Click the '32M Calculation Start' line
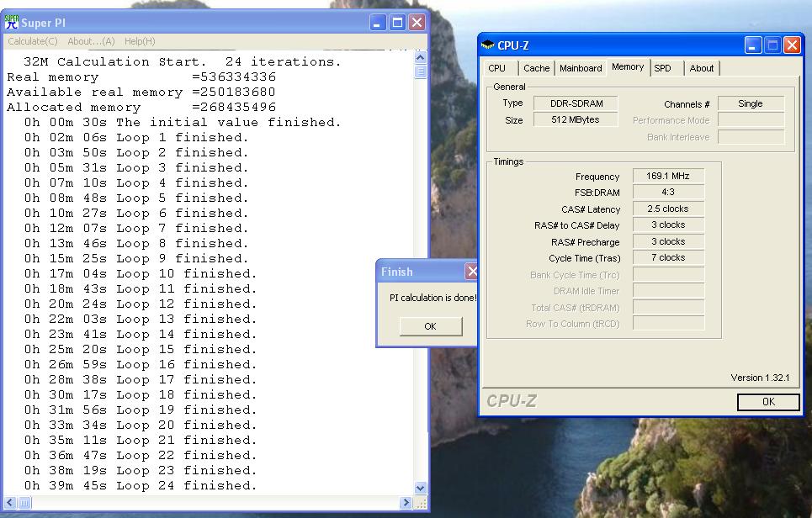Image resolution: width=812 pixels, height=518 pixels. click(x=183, y=61)
